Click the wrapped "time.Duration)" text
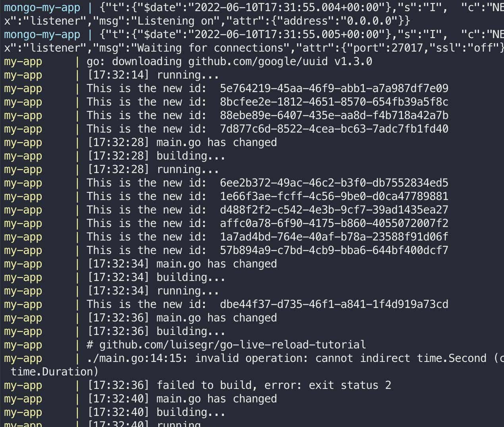The width and height of the screenshot is (504, 427). [54, 372]
